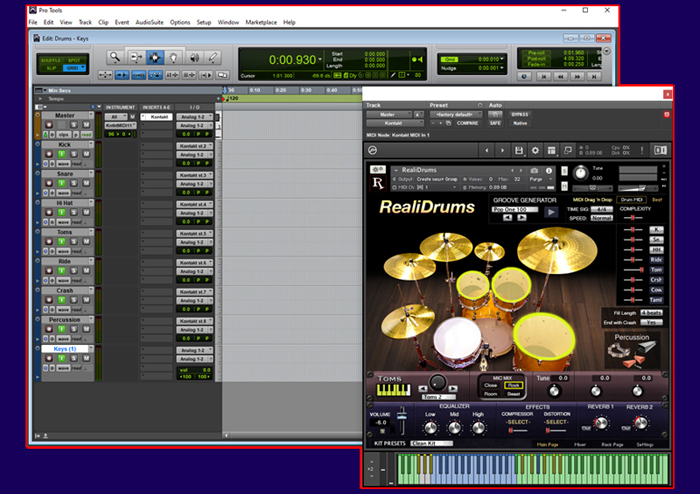
Task: Open the Compressor SELECT dropdown
Action: coord(517,422)
